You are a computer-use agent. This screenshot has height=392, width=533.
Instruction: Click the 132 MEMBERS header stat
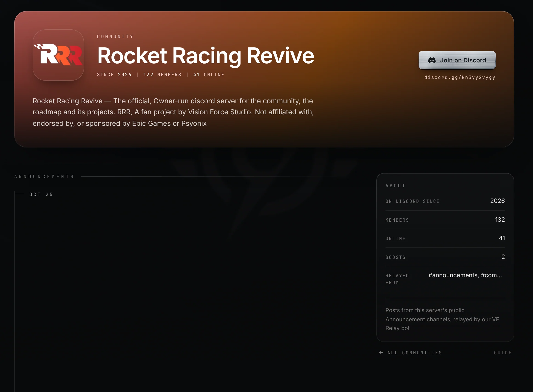[x=162, y=75]
